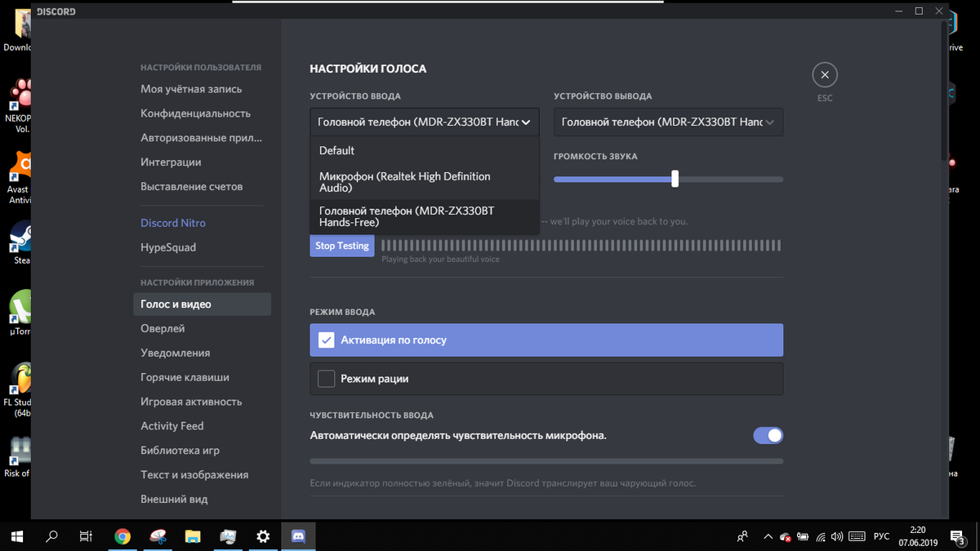Viewport: 980px width, 551px height.
Task: Open File Explorer from the taskbar
Action: coord(193,536)
